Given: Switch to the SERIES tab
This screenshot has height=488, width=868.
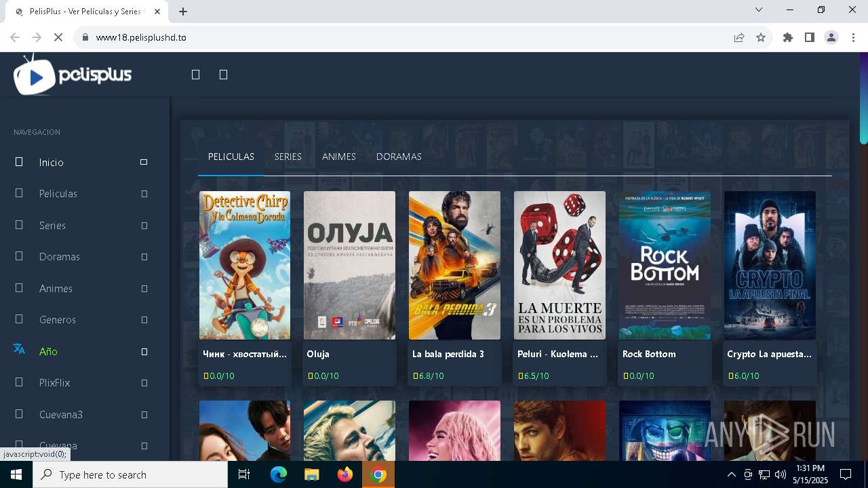Looking at the screenshot, I should (x=288, y=157).
